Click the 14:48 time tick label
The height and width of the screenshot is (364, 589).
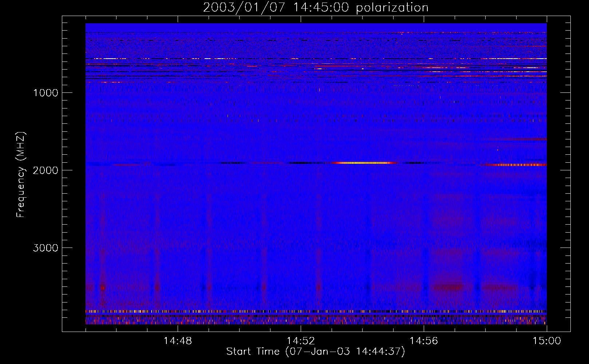(x=178, y=341)
